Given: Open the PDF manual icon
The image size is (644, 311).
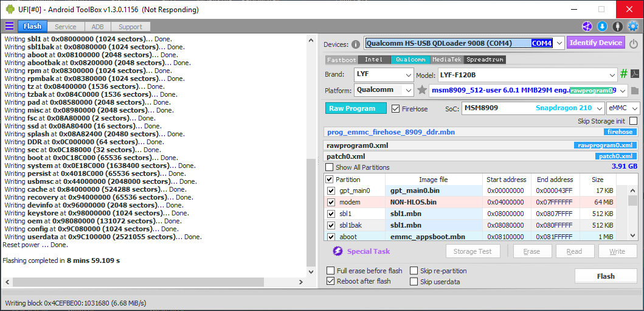Looking at the screenshot, I should pyautogui.click(x=634, y=74).
